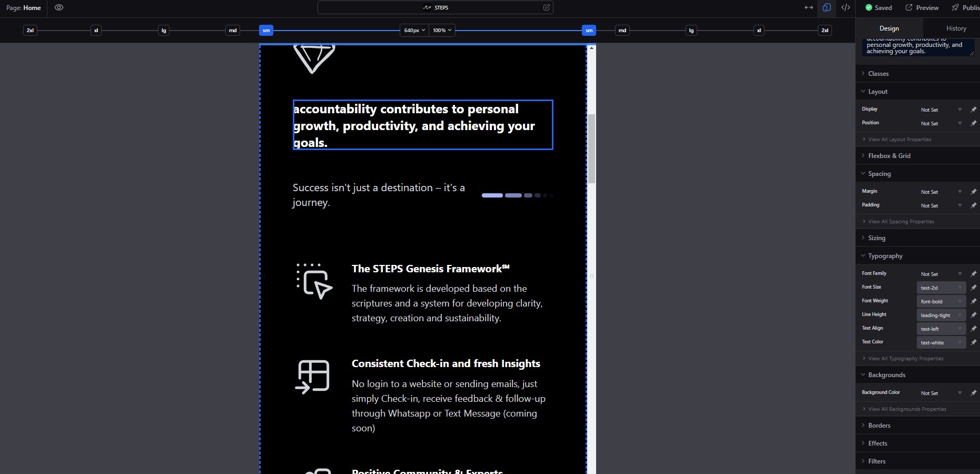Pin the Position property
The width and height of the screenshot is (980, 474).
(x=973, y=123)
